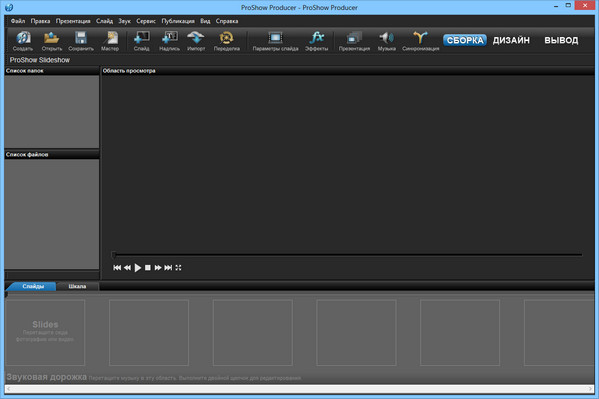
Task: Click the Синхронизация toolbar icon
Action: (420, 41)
